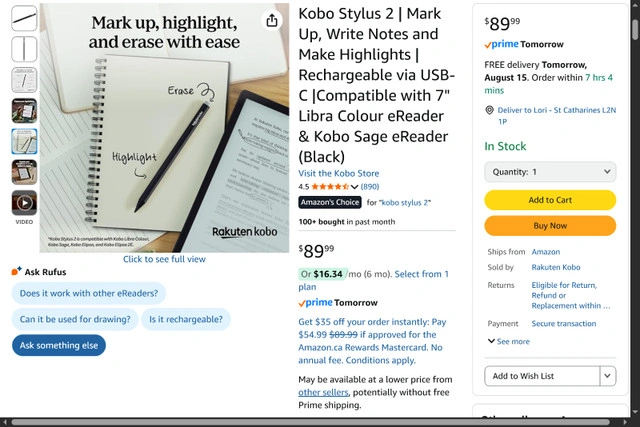Open the star rating popover chevron

[x=355, y=187]
